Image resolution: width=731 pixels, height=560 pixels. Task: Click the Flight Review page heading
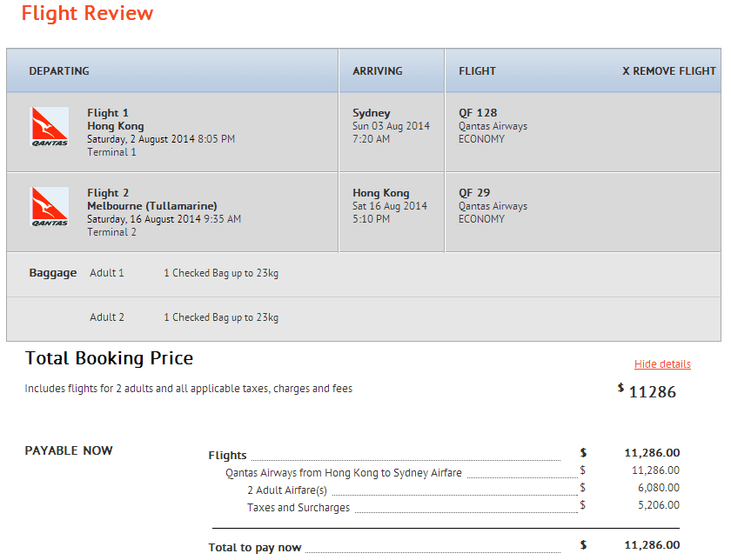pyautogui.click(x=87, y=14)
